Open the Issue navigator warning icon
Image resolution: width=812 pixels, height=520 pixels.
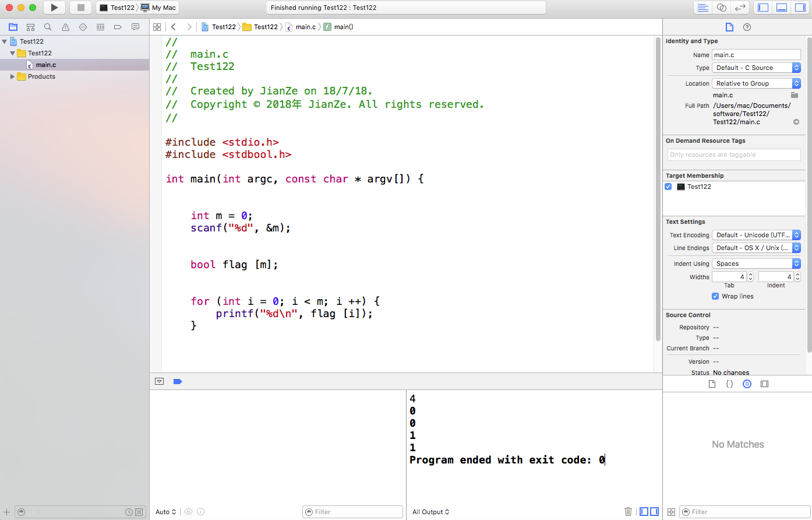point(65,27)
